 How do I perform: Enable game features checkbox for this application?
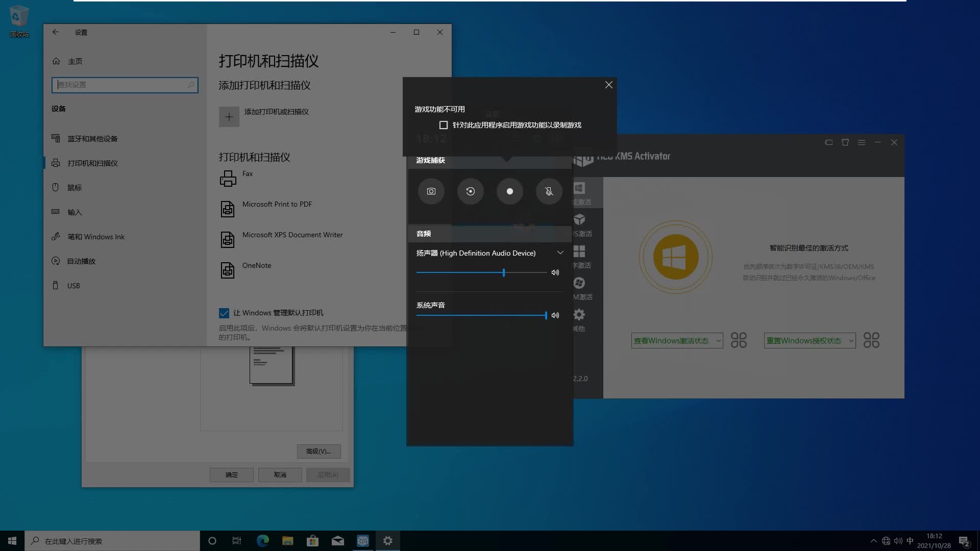coord(444,124)
